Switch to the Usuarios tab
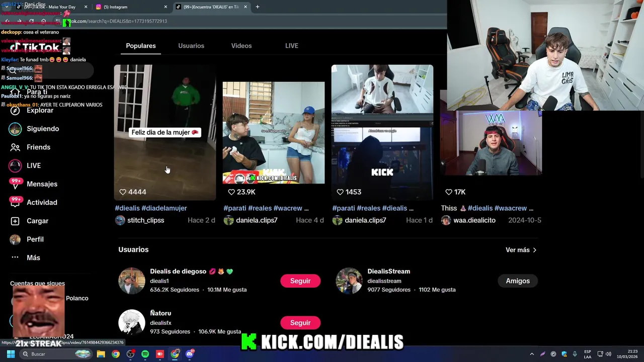The width and height of the screenshot is (644, 362). pyautogui.click(x=191, y=46)
